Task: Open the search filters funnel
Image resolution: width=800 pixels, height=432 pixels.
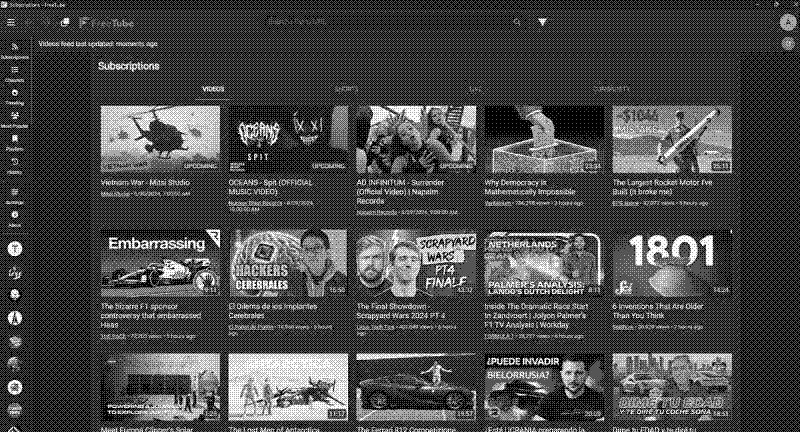Action: 542,22
